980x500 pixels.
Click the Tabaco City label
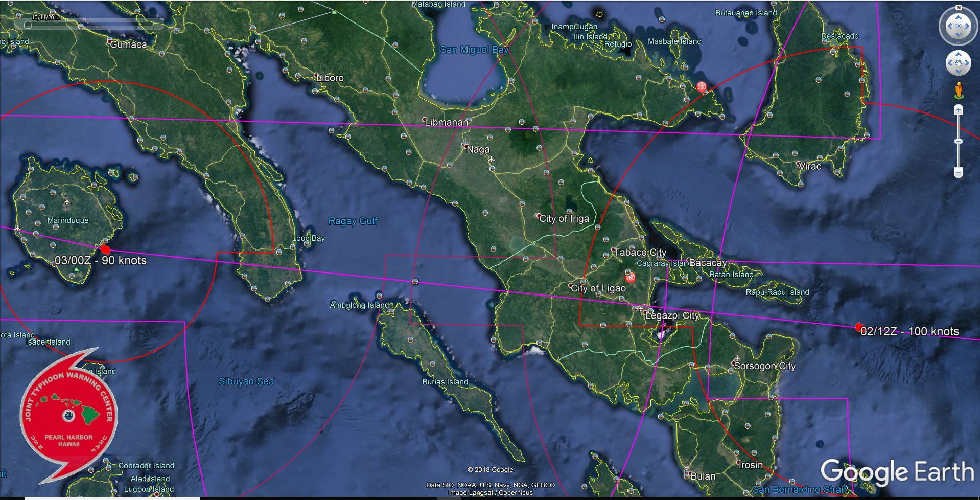point(640,252)
